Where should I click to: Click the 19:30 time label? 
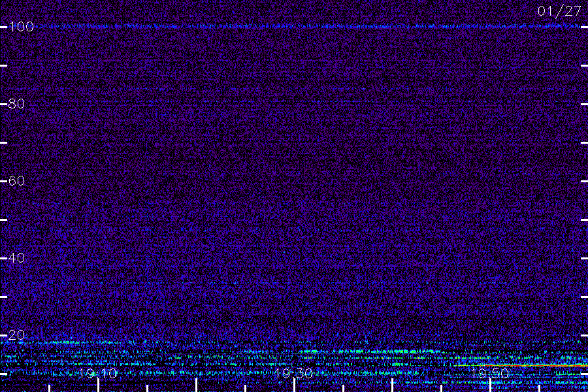[293, 374]
